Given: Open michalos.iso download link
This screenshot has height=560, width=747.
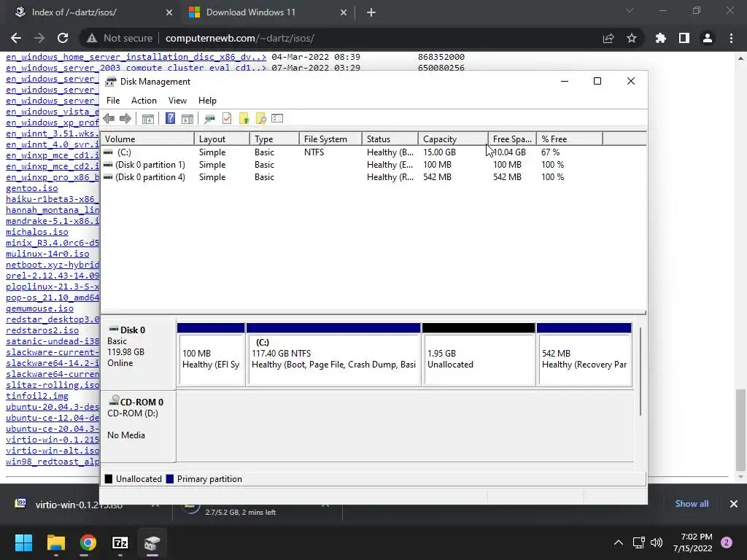Looking at the screenshot, I should (x=37, y=233).
